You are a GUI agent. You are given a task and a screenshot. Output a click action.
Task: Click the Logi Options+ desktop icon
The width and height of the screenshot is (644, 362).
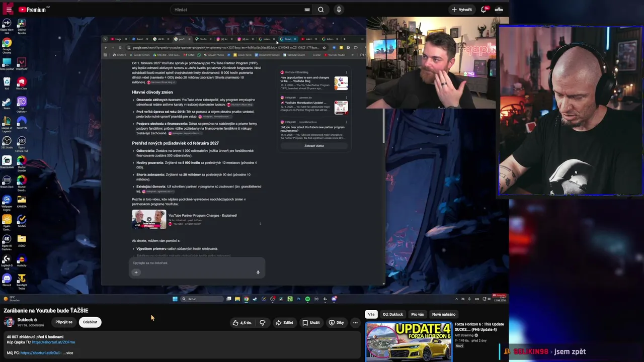(x=22, y=105)
